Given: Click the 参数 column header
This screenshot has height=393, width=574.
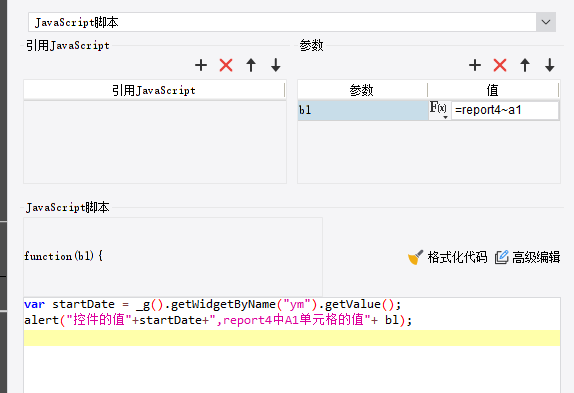Looking at the screenshot, I should point(362,90).
